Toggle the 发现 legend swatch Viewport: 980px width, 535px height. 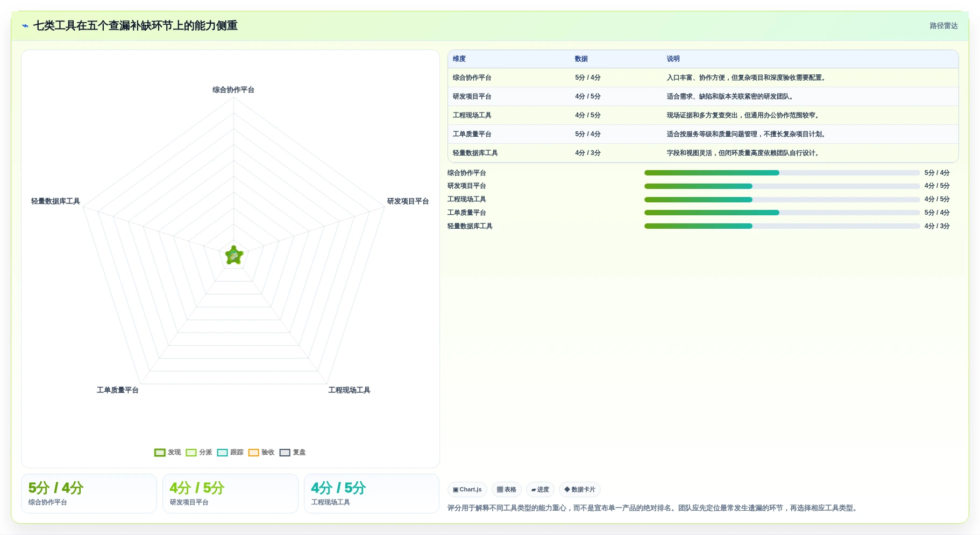[x=160, y=453]
